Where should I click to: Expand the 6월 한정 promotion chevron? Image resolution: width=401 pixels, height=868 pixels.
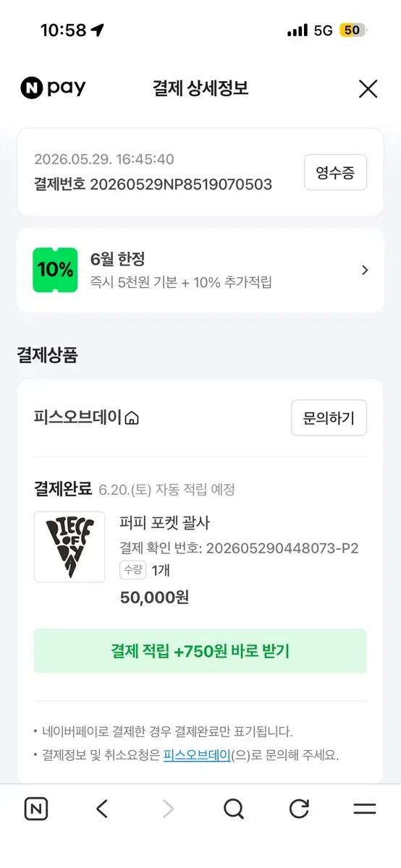pos(365,271)
